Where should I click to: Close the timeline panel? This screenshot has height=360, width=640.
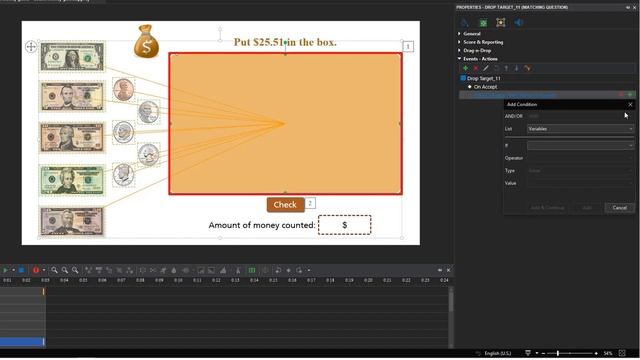[x=448, y=270]
